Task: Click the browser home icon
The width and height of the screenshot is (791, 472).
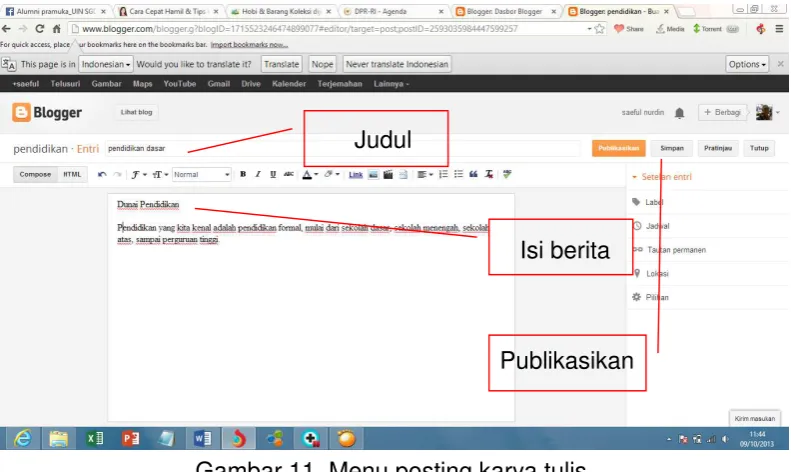Action: click(x=56, y=29)
